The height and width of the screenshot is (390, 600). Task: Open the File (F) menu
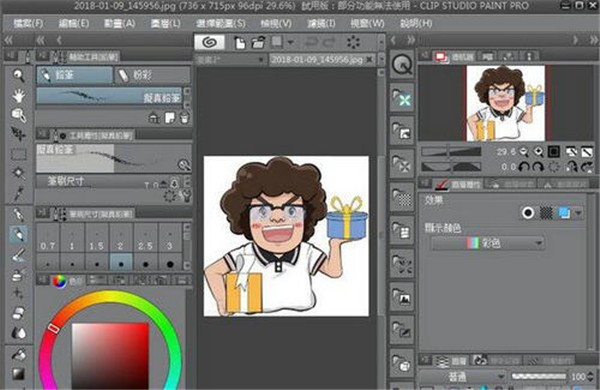(28, 23)
